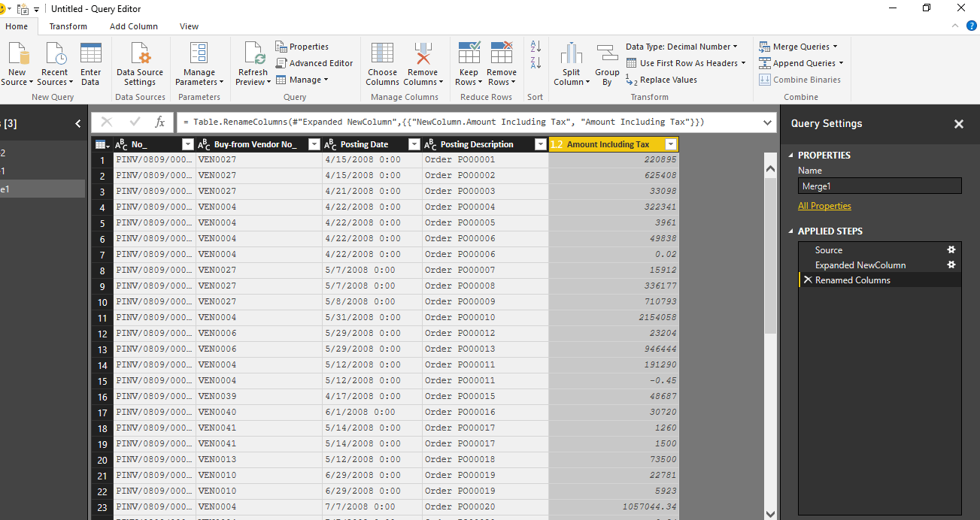Open Source step settings gear
This screenshot has height=520, width=980.
951,249
